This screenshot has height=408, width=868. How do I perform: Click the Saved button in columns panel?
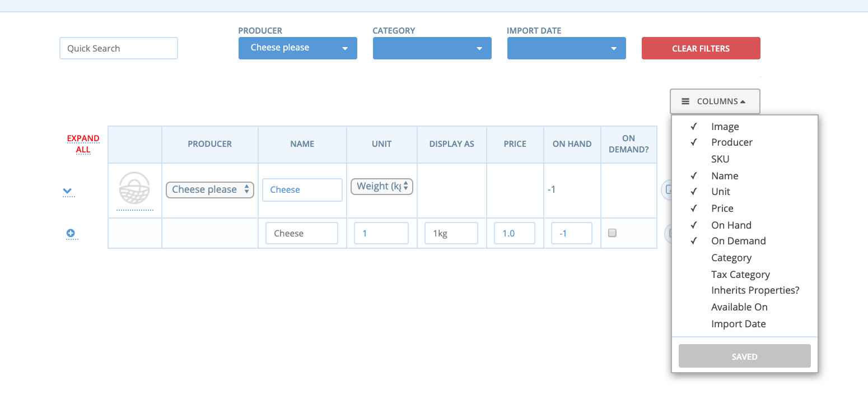(x=745, y=356)
